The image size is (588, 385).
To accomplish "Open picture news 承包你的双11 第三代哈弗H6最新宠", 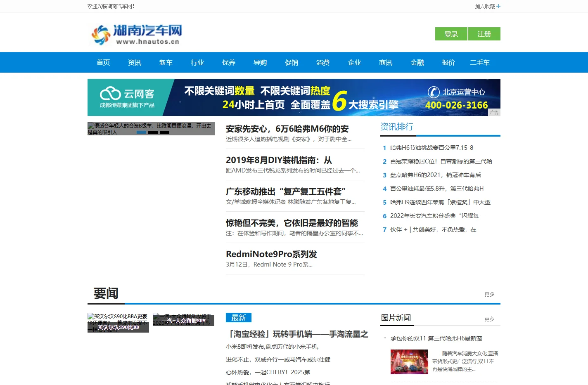I will [x=436, y=338].
